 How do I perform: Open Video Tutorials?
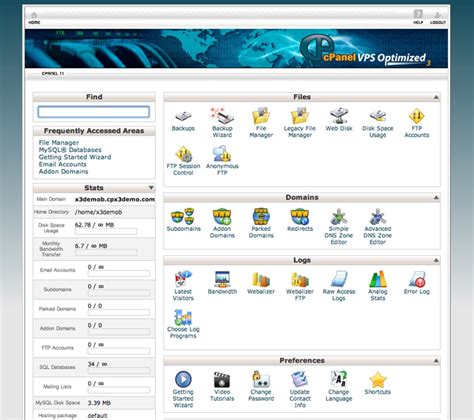click(x=222, y=386)
